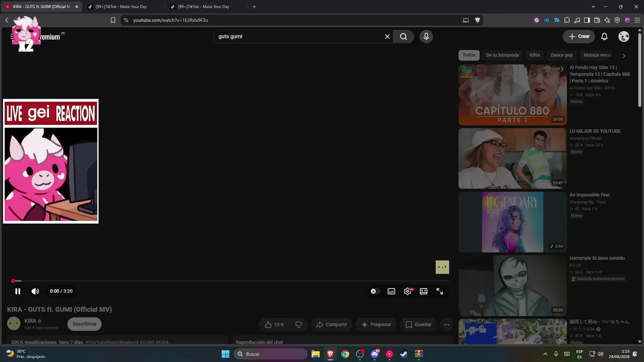Image resolution: width=644 pixels, height=362 pixels.
Task: Open the KIRA channel name link
Action: pos(30,321)
